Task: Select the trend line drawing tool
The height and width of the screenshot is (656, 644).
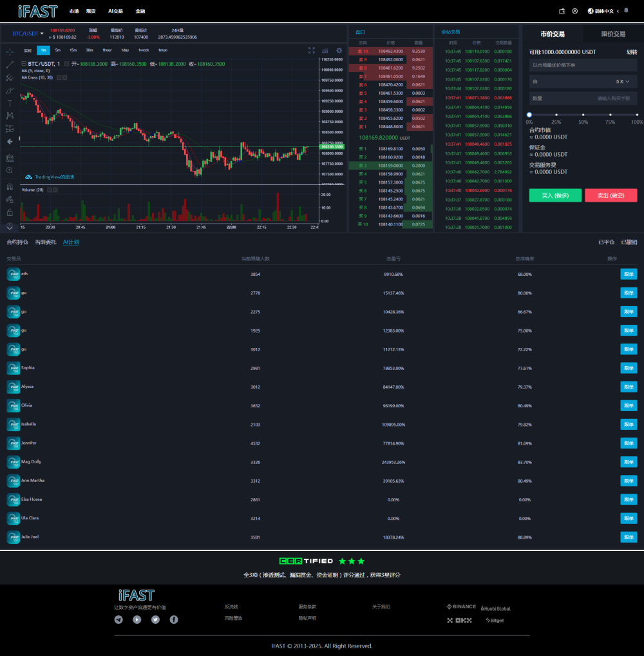Action: point(10,64)
